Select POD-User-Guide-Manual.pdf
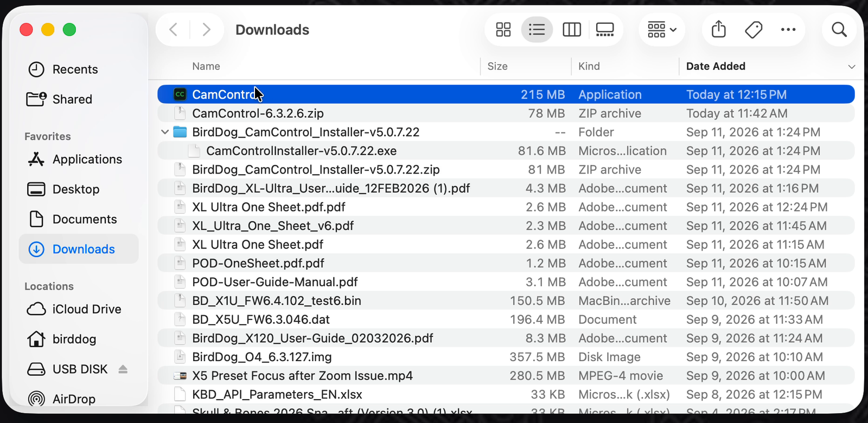The width and height of the screenshot is (868, 423). click(506, 282)
